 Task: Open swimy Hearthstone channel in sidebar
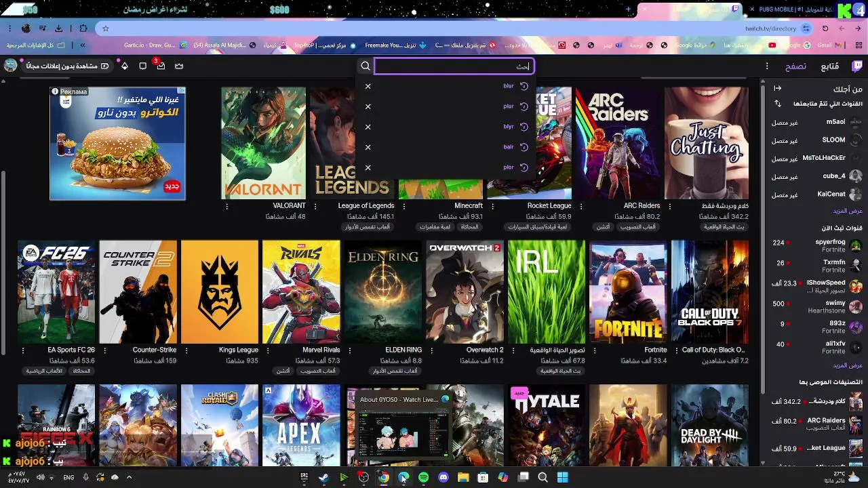[x=816, y=306]
